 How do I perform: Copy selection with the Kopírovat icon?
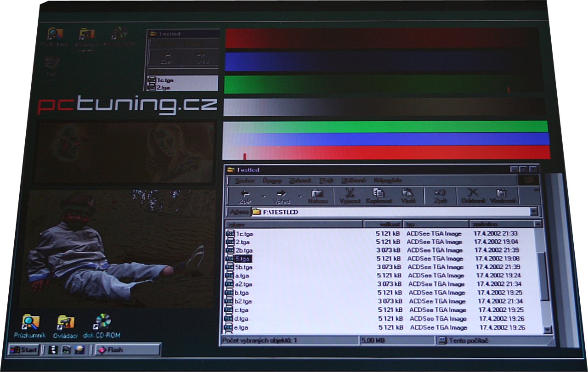coord(379,196)
